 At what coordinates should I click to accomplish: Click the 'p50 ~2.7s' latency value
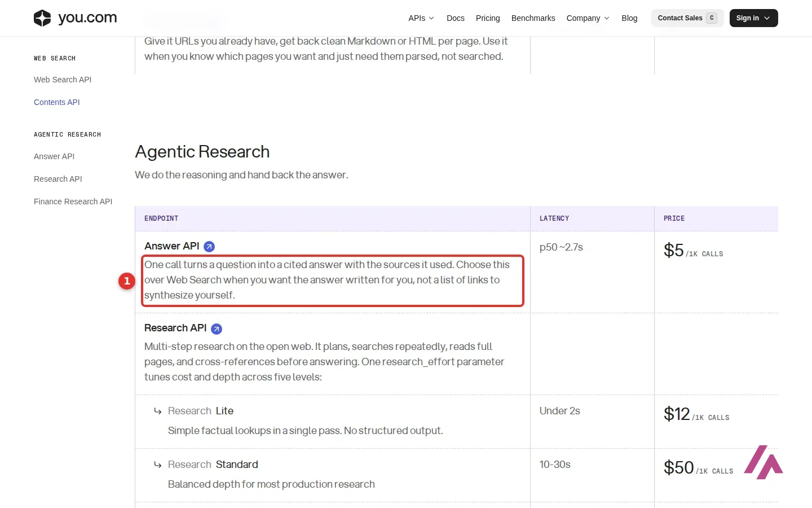coord(561,247)
